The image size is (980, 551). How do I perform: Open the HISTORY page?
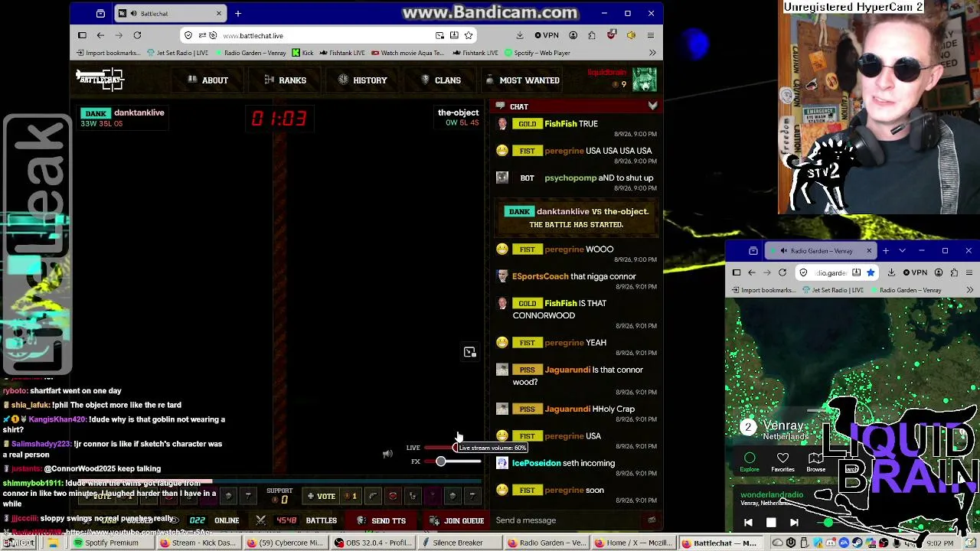pos(363,80)
